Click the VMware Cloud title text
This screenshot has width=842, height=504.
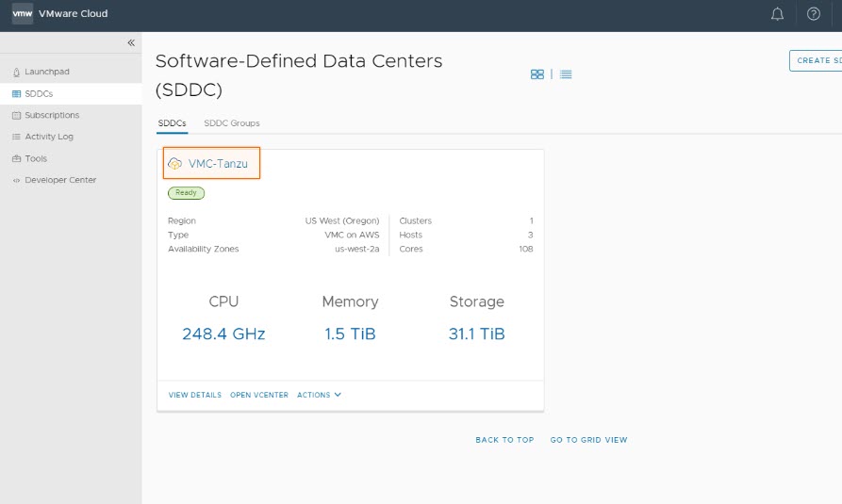73,14
